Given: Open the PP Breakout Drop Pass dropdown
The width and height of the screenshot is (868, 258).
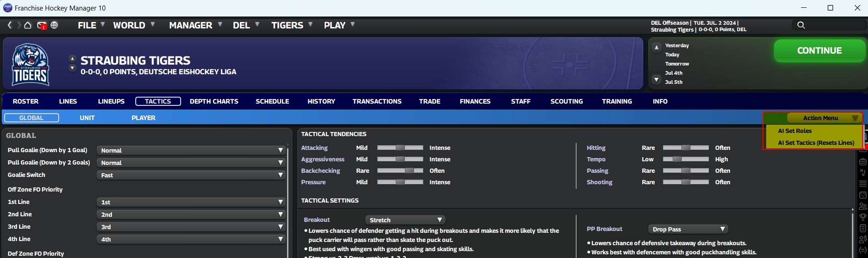Looking at the screenshot, I should coord(688,229).
